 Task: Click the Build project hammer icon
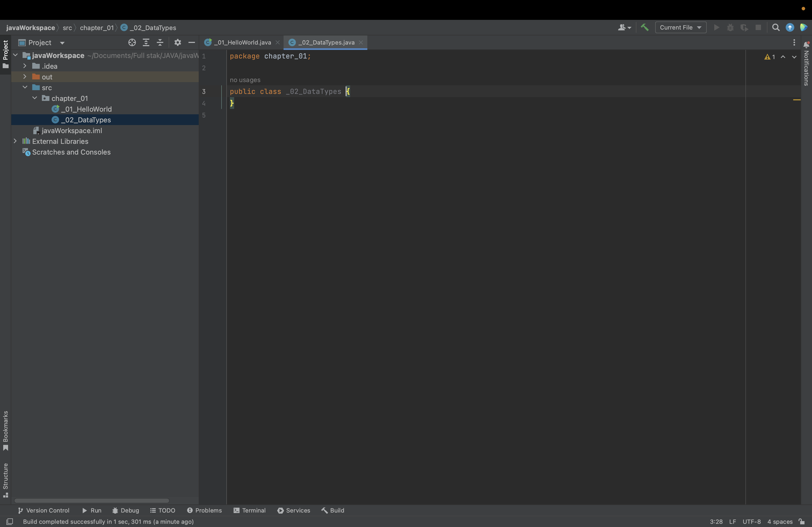coord(644,27)
